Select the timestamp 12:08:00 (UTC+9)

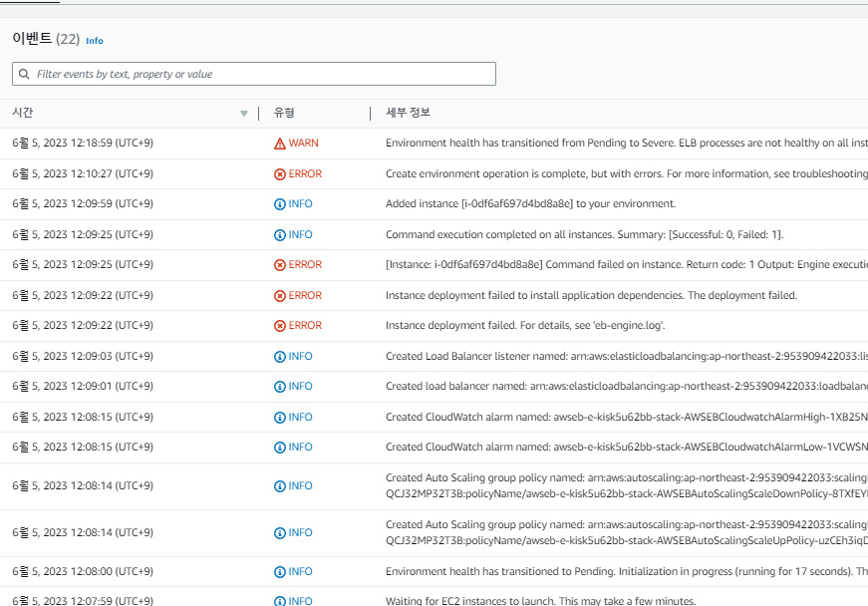[83, 572]
